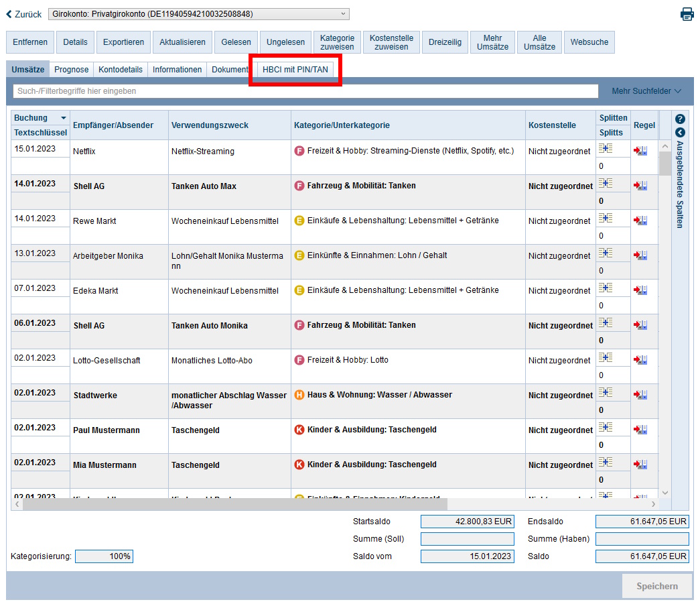Switch to the Prognose tab
The height and width of the screenshot is (604, 700).
coord(72,70)
